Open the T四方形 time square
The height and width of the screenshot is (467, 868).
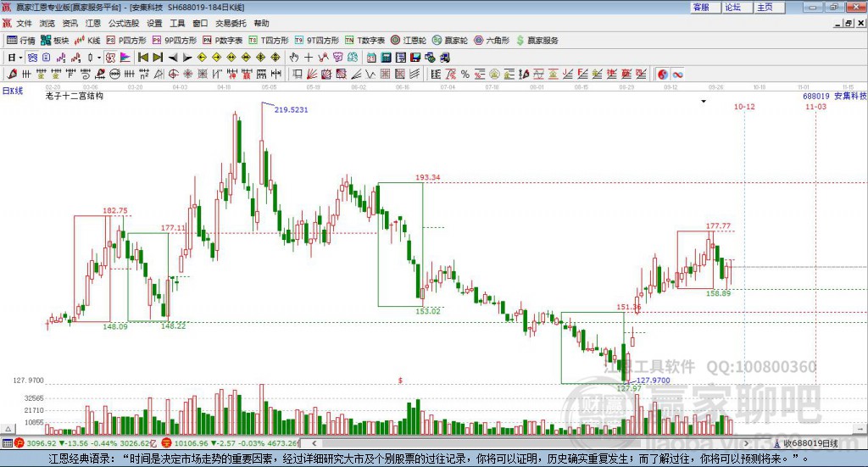(269, 41)
